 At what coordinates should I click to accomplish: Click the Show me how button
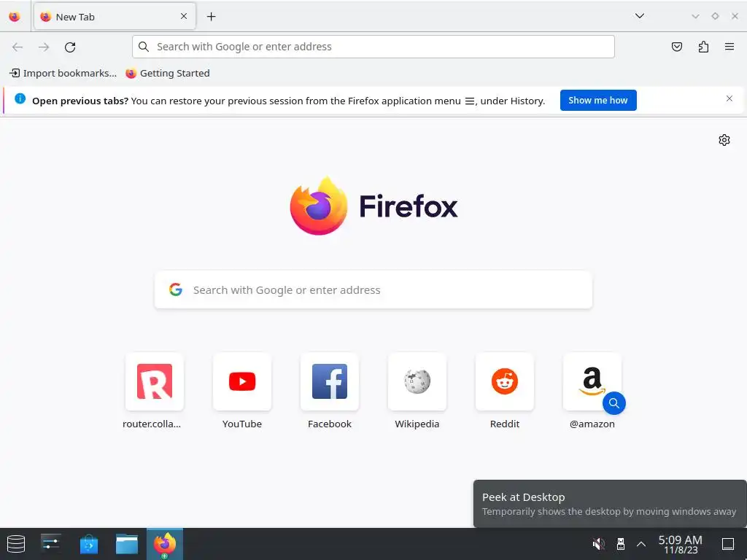(x=598, y=100)
